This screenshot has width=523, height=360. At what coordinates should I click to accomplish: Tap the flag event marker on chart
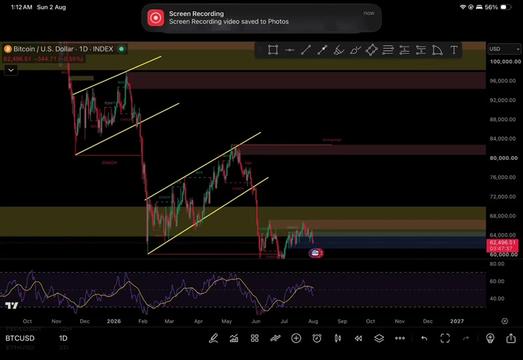pos(316,253)
